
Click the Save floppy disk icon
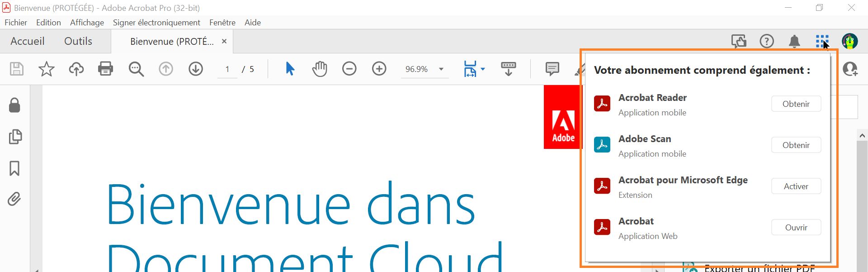click(x=17, y=69)
